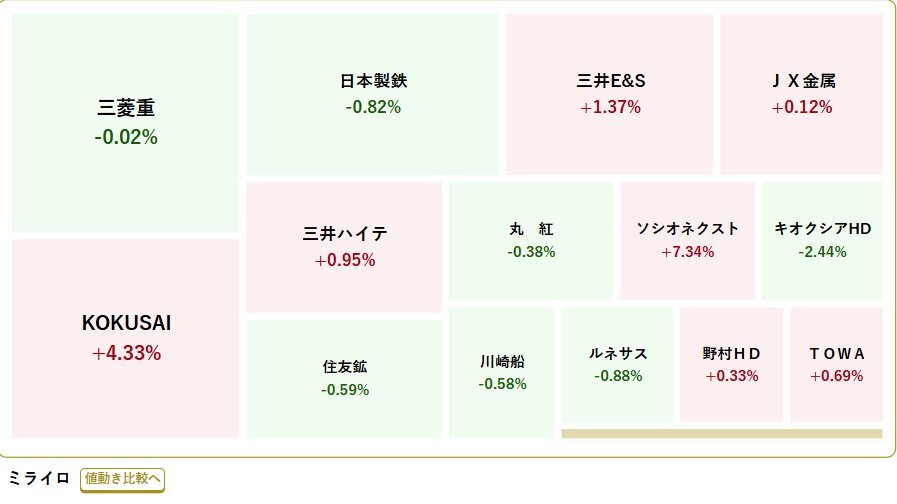Click the beige bar under the bottom-right tiles

coord(721,434)
